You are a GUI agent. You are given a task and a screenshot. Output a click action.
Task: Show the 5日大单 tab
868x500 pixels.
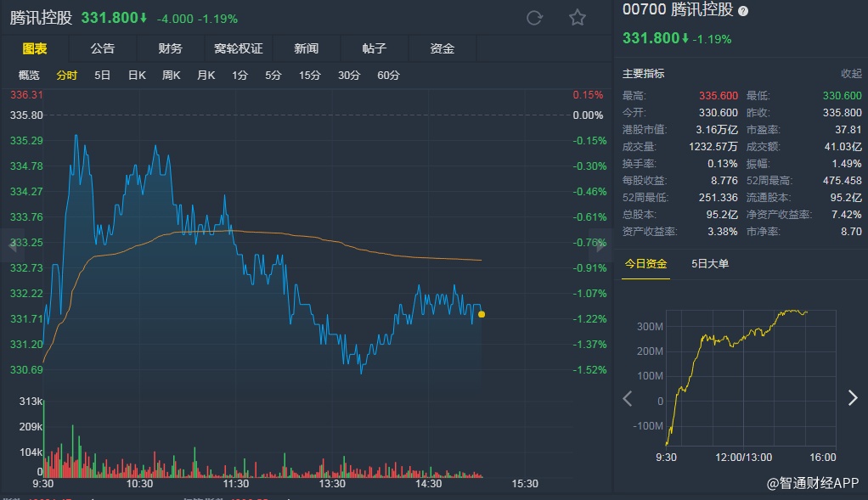(x=710, y=263)
